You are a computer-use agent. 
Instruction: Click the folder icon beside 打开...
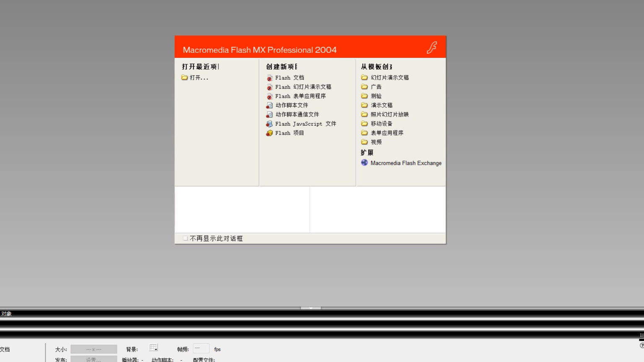(184, 78)
